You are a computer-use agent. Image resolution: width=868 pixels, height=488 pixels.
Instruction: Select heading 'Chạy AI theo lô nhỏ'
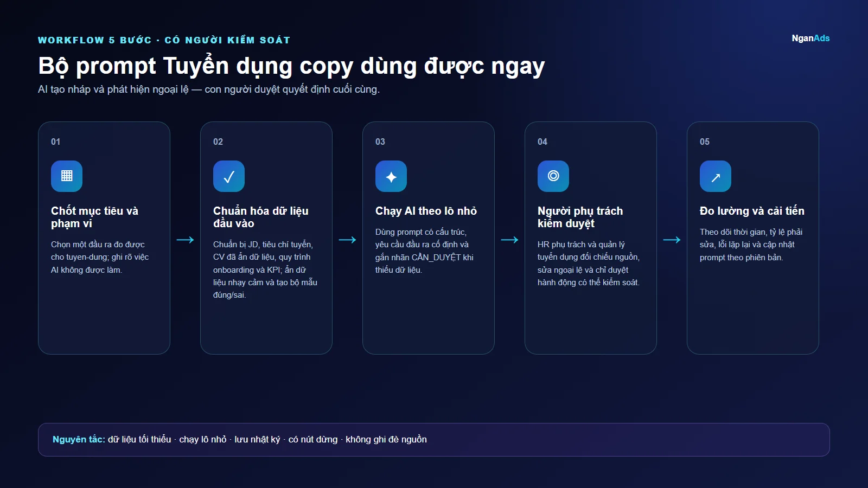pyautogui.click(x=426, y=211)
